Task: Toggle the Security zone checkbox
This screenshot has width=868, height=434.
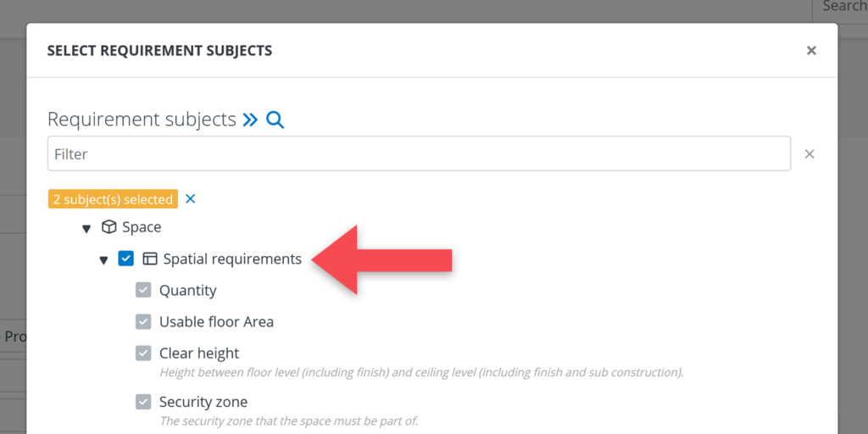Action: (143, 402)
